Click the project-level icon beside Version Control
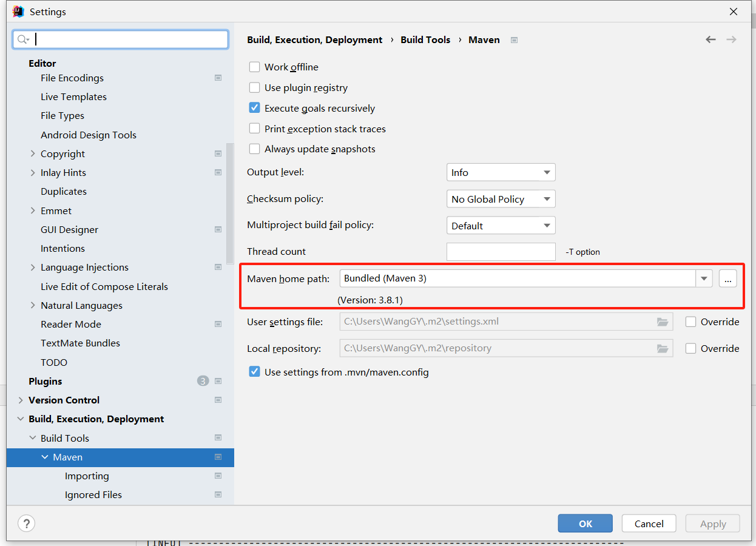Viewport: 756px width, 546px height. click(x=218, y=400)
